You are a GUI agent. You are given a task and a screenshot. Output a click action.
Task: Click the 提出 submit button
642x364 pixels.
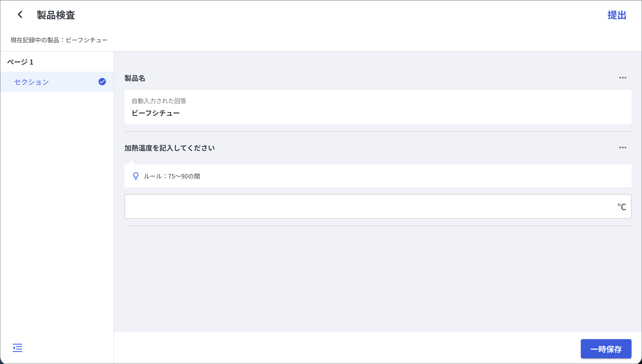tap(617, 15)
